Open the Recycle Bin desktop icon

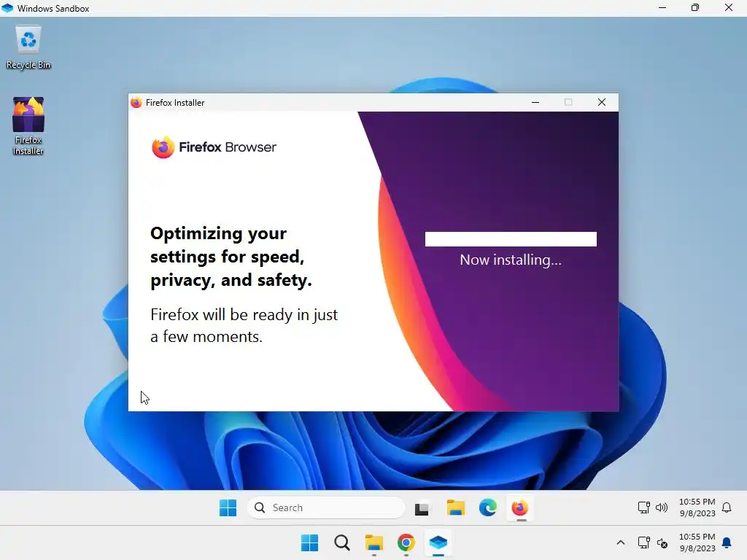pos(28,48)
